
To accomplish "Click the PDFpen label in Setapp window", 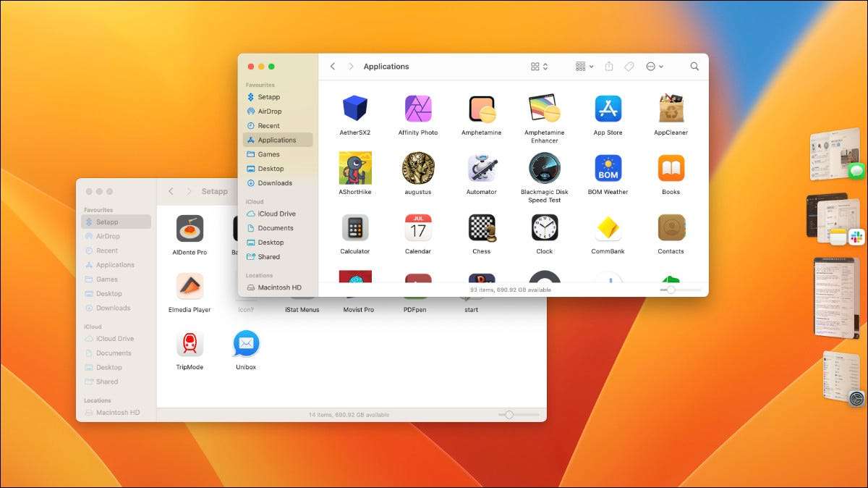I will point(415,310).
